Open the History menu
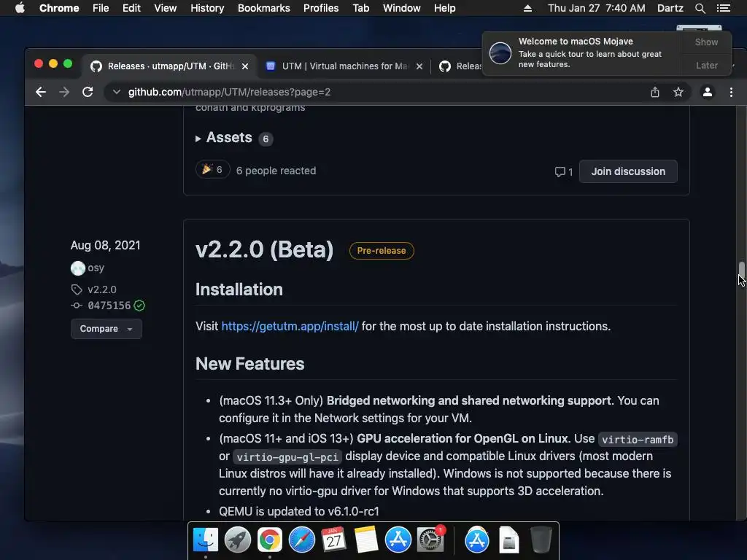 click(x=207, y=8)
